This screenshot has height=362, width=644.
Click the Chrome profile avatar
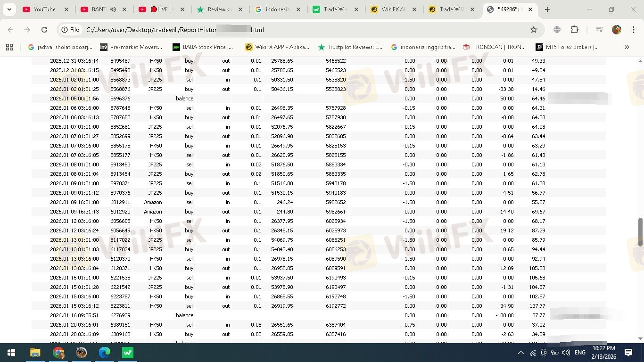[x=617, y=30]
